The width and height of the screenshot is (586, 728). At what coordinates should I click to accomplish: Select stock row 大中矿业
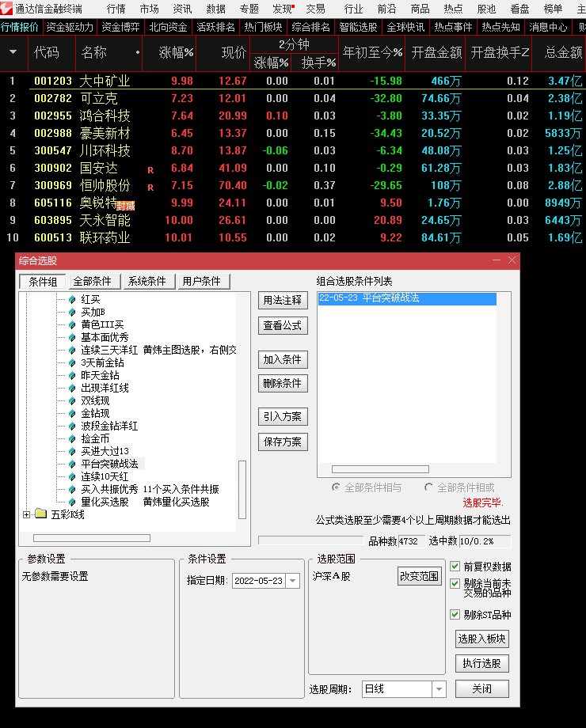(293, 81)
